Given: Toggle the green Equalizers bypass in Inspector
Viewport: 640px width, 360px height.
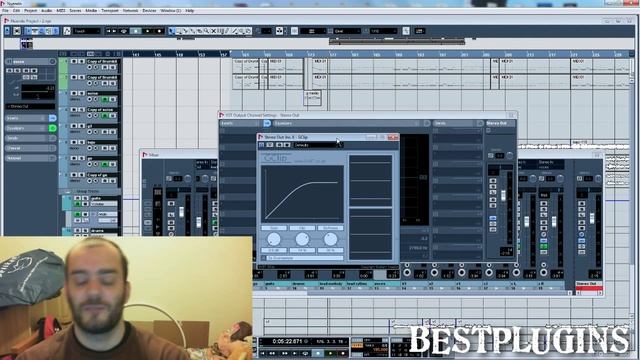Looking at the screenshot, I should pyautogui.click(x=53, y=128).
